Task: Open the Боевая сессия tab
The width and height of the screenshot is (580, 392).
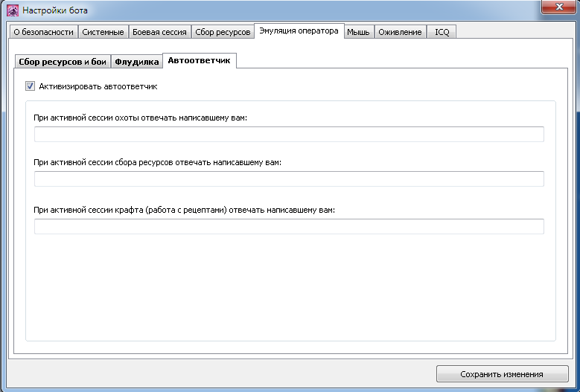Action: pyautogui.click(x=160, y=32)
